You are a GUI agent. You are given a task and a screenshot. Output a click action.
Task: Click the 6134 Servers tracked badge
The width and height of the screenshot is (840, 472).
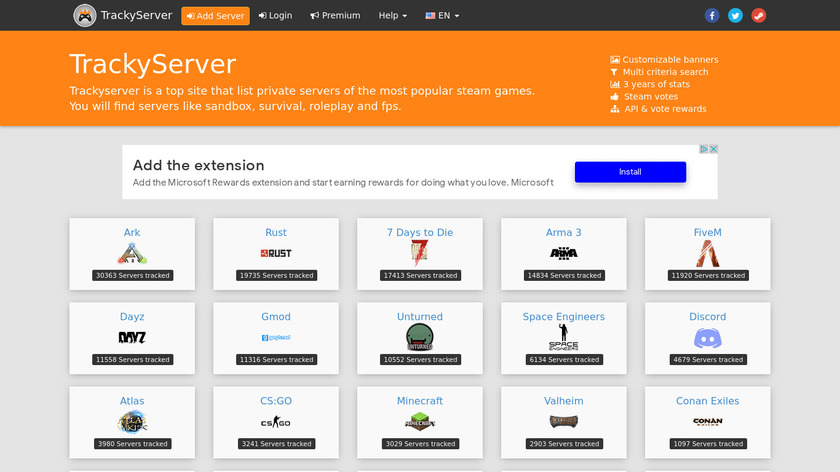tap(564, 359)
